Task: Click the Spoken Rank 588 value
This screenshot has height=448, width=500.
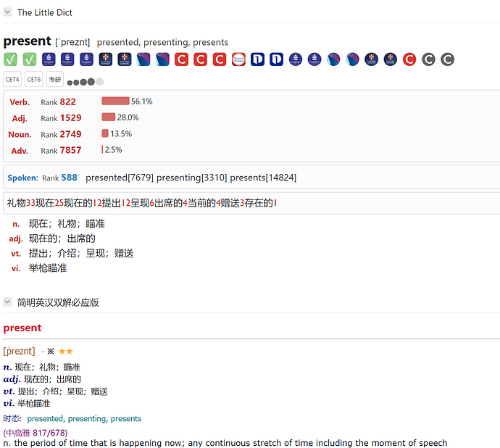Action: 69,178
